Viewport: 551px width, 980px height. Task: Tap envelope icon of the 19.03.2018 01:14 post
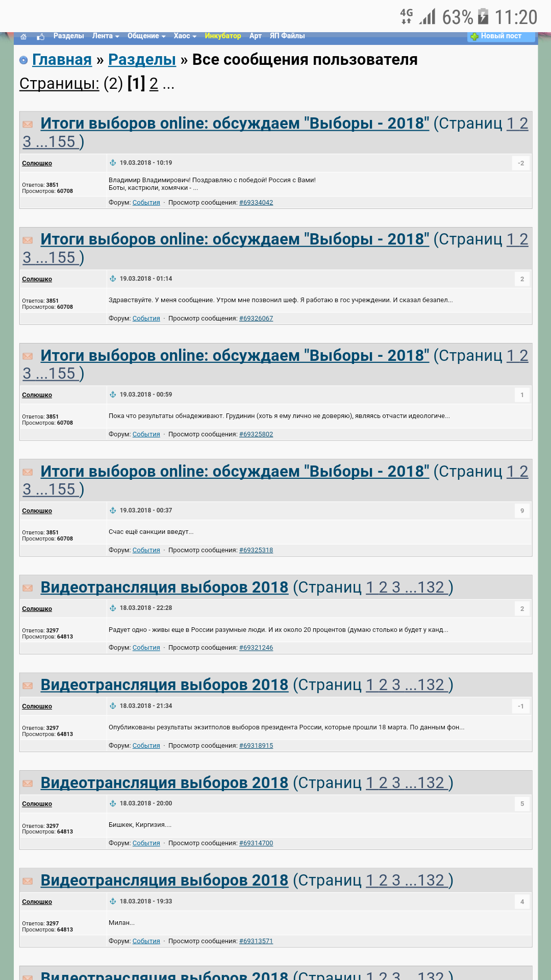(28, 240)
